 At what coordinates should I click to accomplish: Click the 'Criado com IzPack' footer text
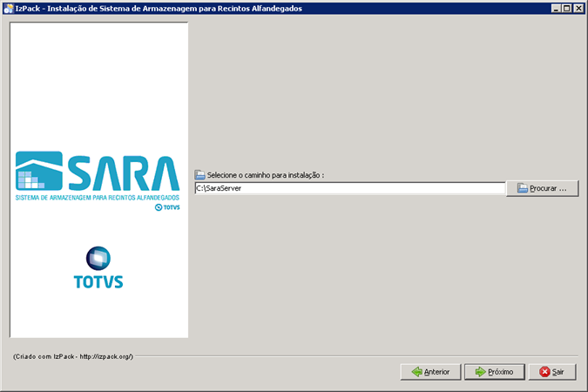(73, 356)
